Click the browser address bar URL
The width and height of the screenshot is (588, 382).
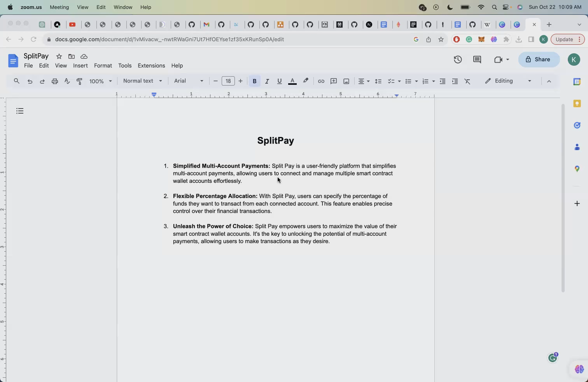(170, 39)
